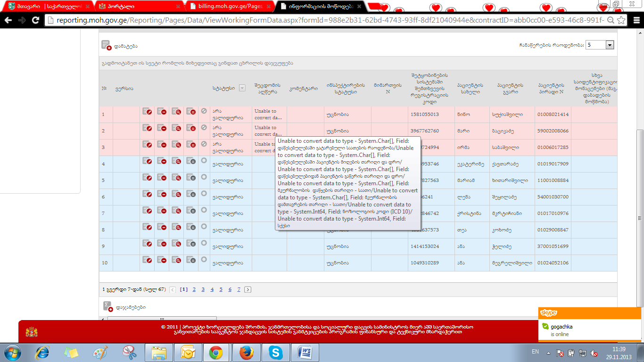Viewport: 644px width, 362px height.
Task: Open the status column filter dropdown
Action: [x=242, y=88]
